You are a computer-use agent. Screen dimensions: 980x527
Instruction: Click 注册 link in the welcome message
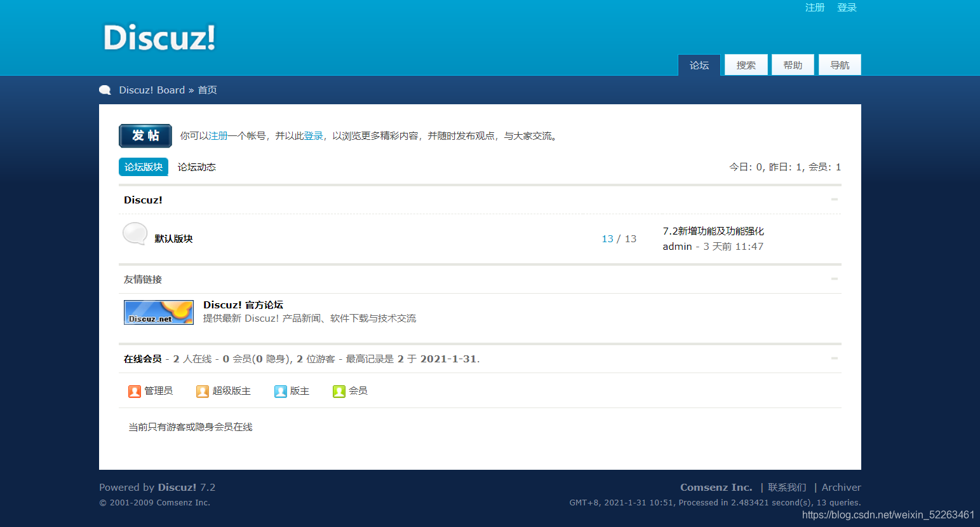tap(218, 136)
